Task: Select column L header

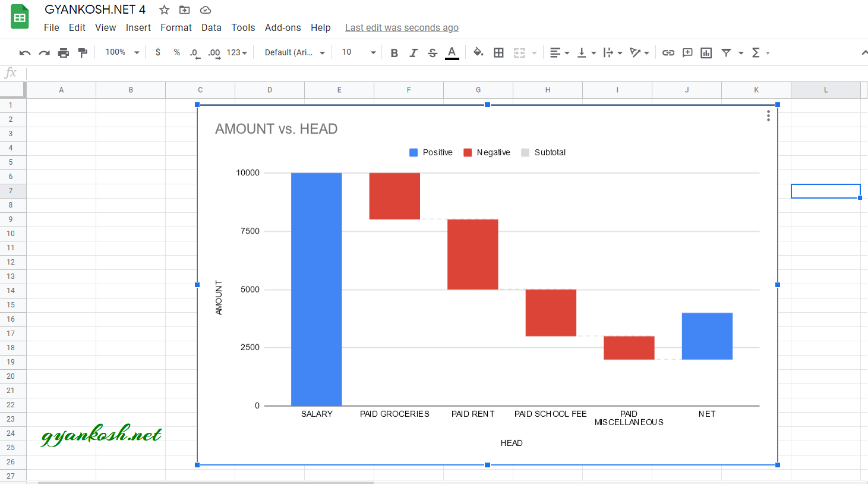Action: (x=826, y=90)
